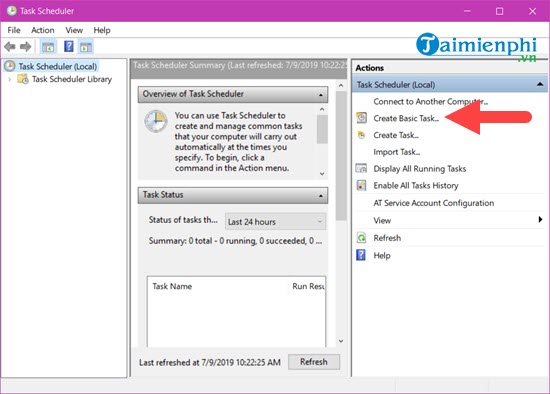Click the overview text scroll up arrow
Viewport: 550px width, 394px height.
click(322, 109)
